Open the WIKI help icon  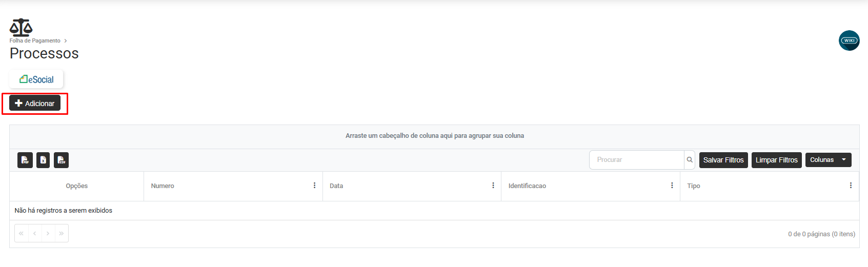coord(849,40)
